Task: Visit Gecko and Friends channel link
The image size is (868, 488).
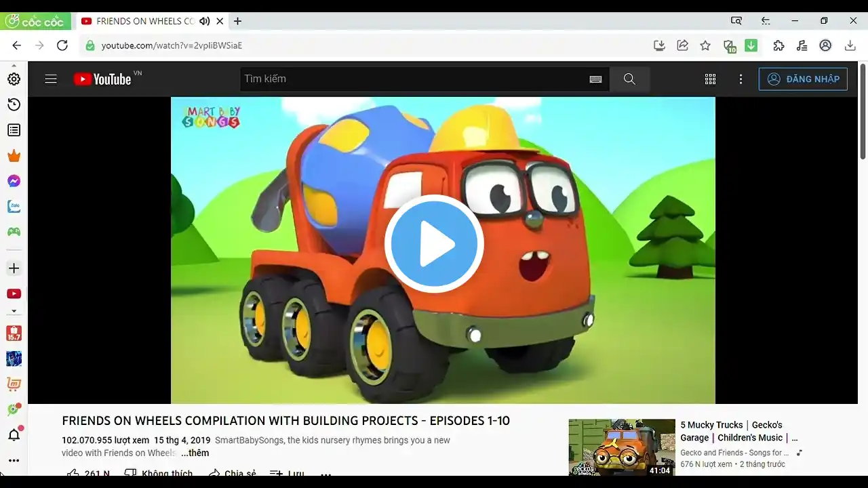Action: [734, 453]
